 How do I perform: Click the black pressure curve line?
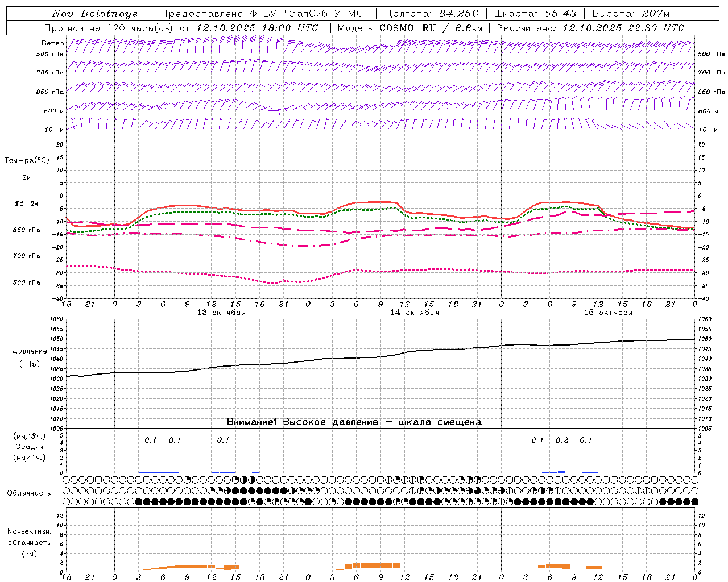[380, 357]
